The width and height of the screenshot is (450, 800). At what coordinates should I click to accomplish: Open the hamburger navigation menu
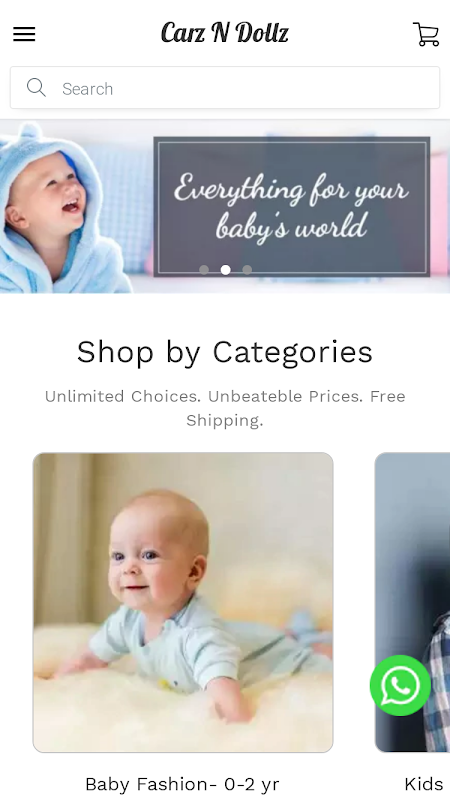pyautogui.click(x=24, y=34)
